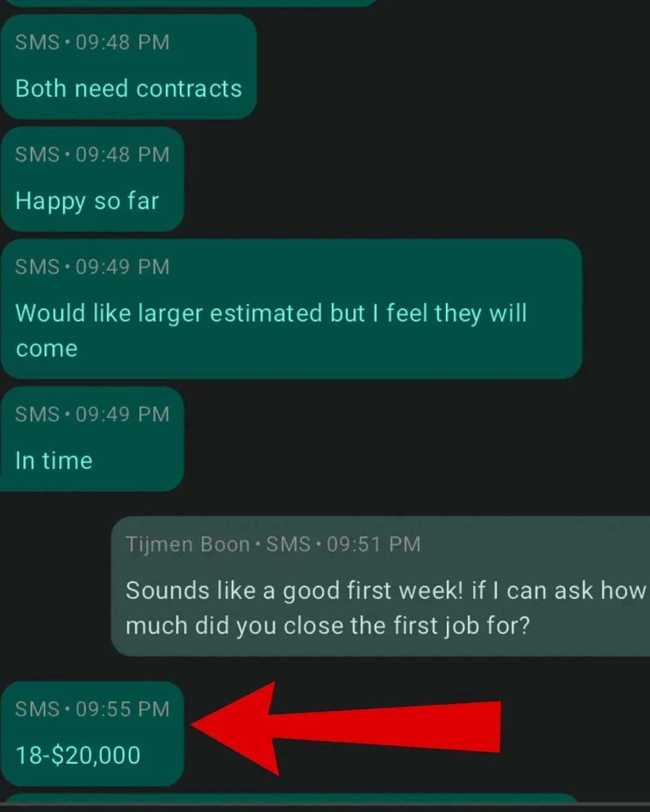Click the SMS 09:49 PM header above "Would like larger"
Image resolution: width=650 pixels, height=812 pixels.
point(92,267)
